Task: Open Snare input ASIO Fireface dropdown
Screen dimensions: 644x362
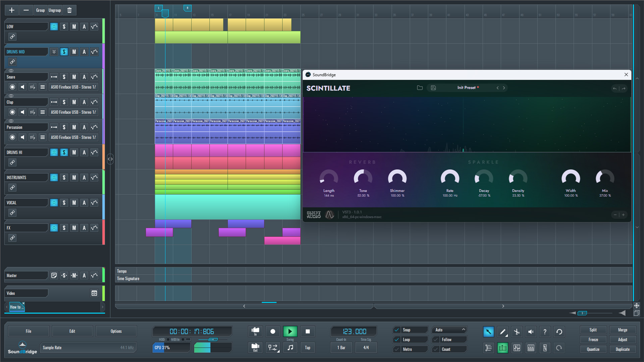Action: (x=73, y=87)
